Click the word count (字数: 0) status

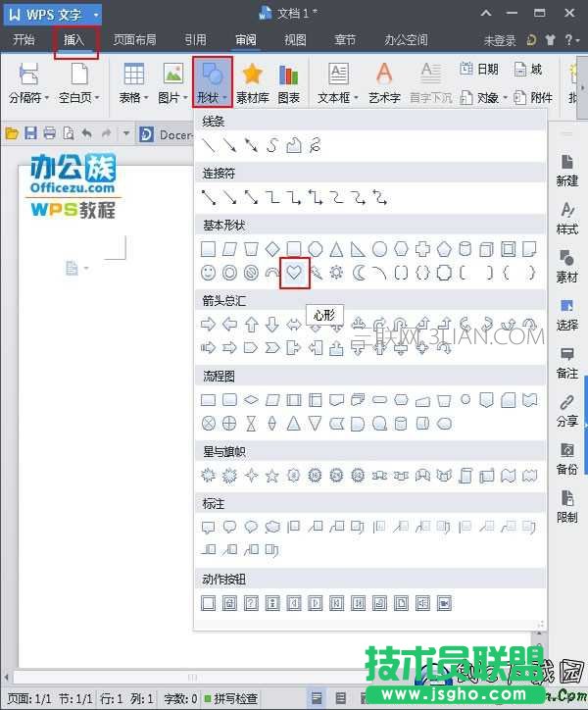pos(180,698)
